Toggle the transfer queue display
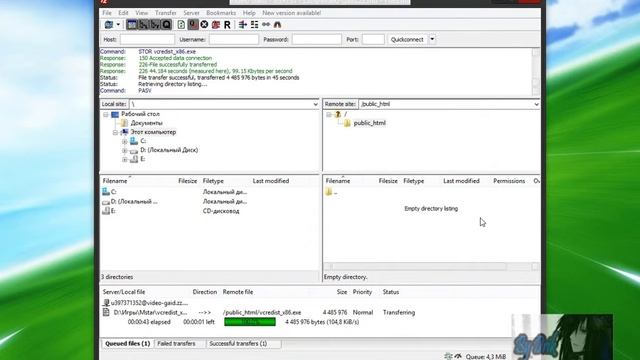 166,25
